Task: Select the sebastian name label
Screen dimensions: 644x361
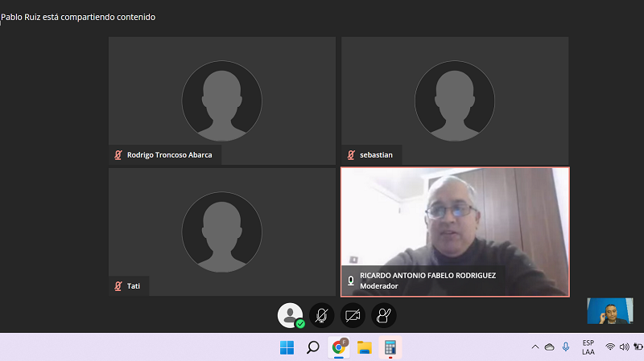Action: point(376,155)
